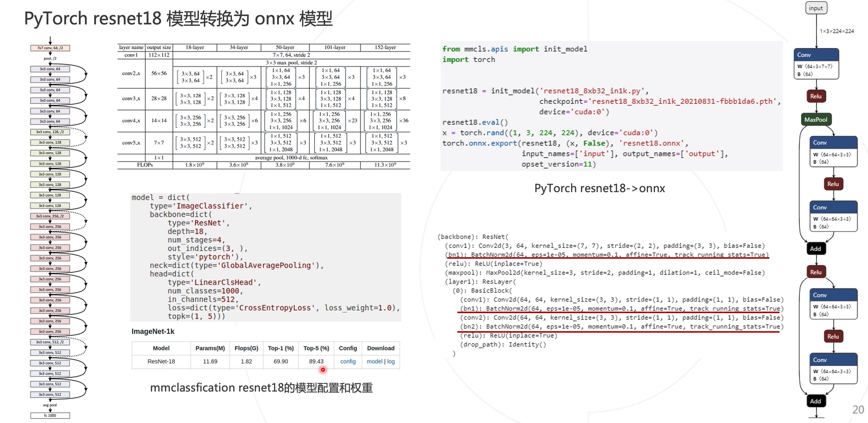The height and width of the screenshot is (423, 868).
Task: Click the '18-layer' column header
Action: click(194, 47)
